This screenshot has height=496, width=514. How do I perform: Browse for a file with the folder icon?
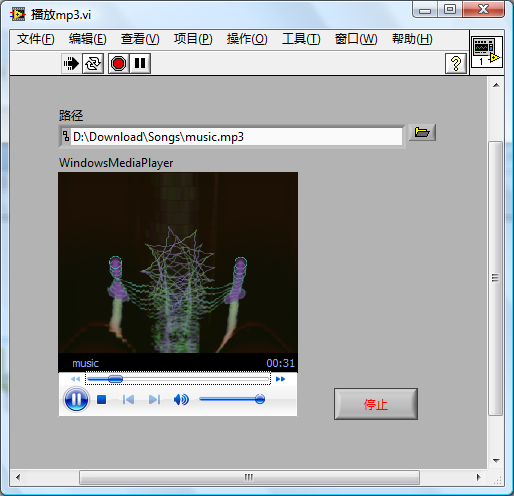(422, 133)
